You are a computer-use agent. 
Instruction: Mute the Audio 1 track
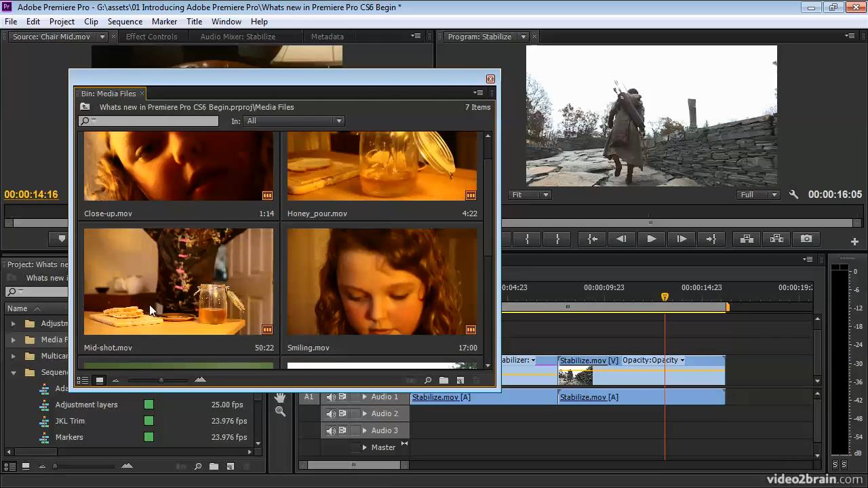331,397
